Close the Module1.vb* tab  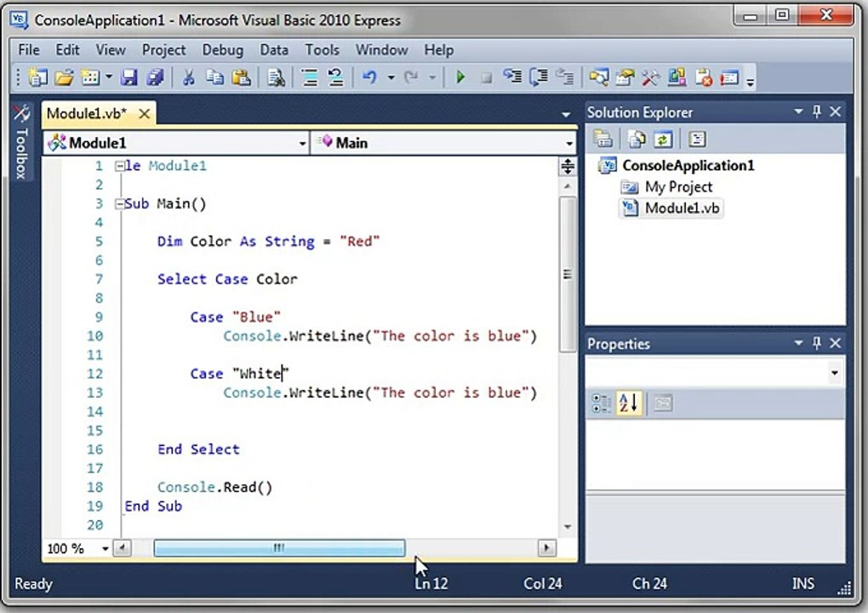[x=145, y=114]
